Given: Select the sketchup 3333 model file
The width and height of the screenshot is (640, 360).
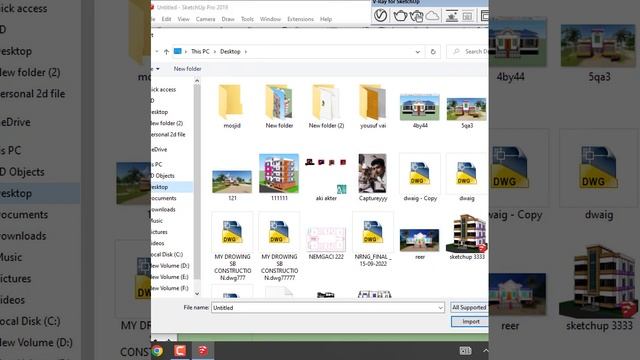Looking at the screenshot, I should 467,237.
